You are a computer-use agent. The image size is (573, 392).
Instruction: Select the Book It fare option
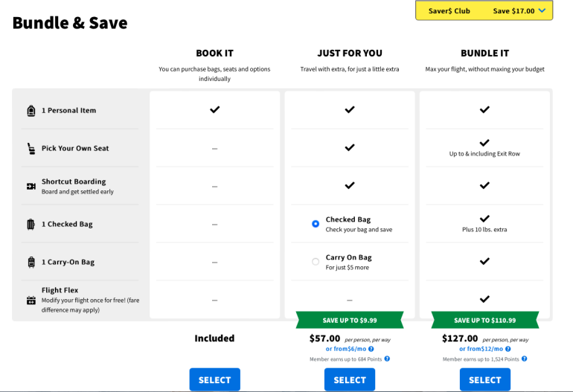point(214,379)
